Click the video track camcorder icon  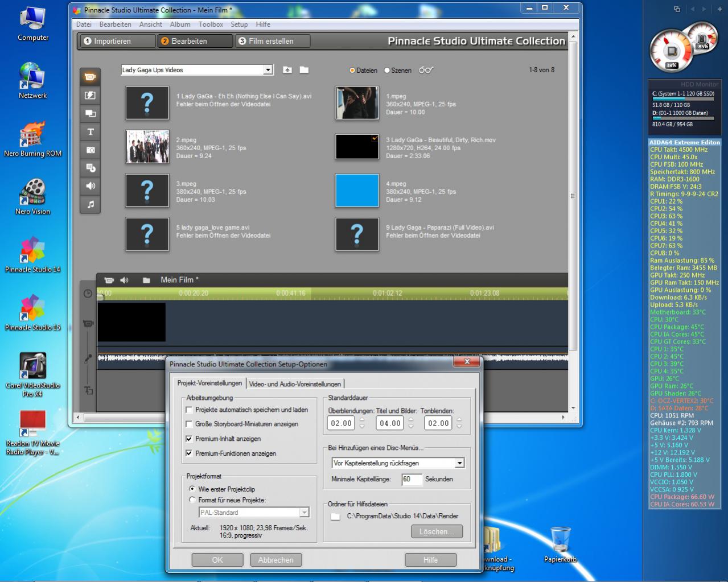click(x=88, y=324)
